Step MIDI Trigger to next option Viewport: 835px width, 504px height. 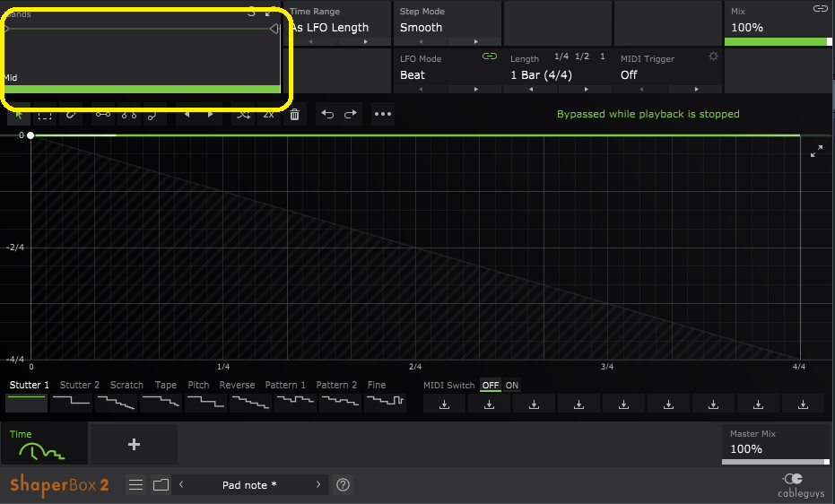(696, 89)
